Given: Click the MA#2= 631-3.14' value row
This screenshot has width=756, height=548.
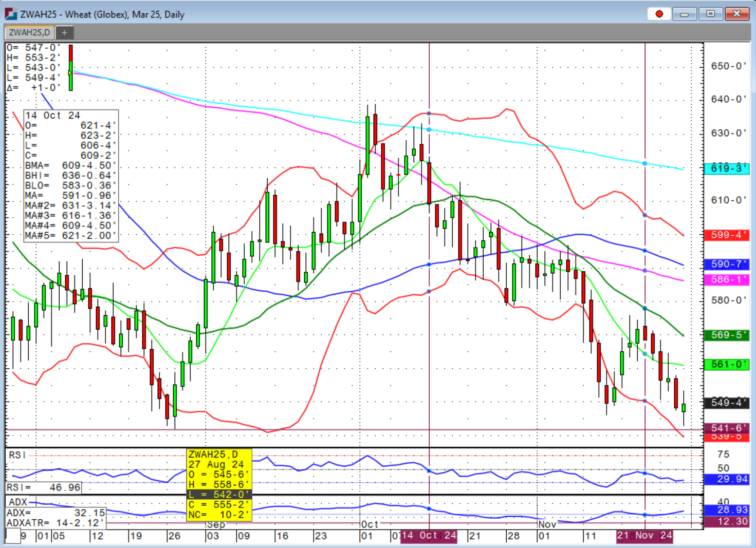Looking at the screenshot, I should click(71, 205).
